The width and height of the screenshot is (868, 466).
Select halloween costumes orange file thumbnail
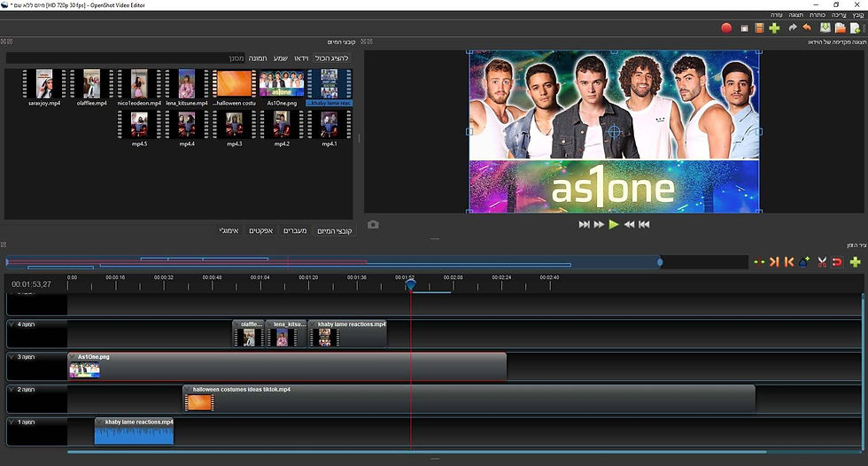coord(234,83)
